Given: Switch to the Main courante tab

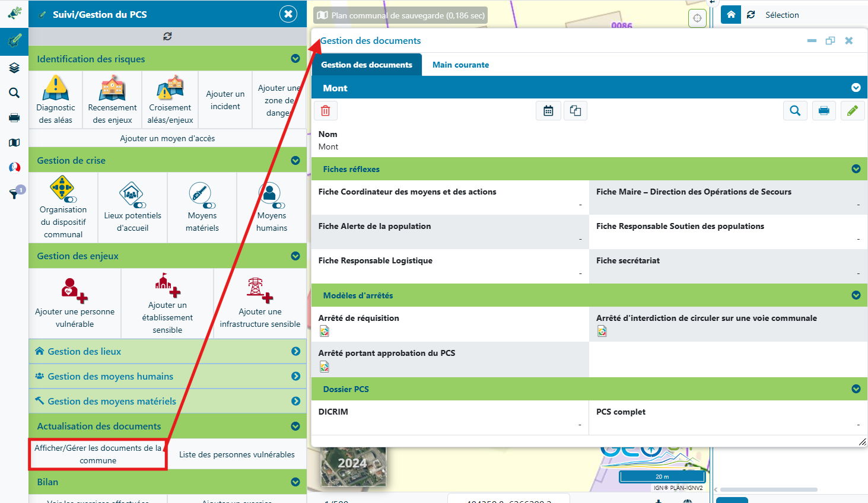Looking at the screenshot, I should coord(460,65).
